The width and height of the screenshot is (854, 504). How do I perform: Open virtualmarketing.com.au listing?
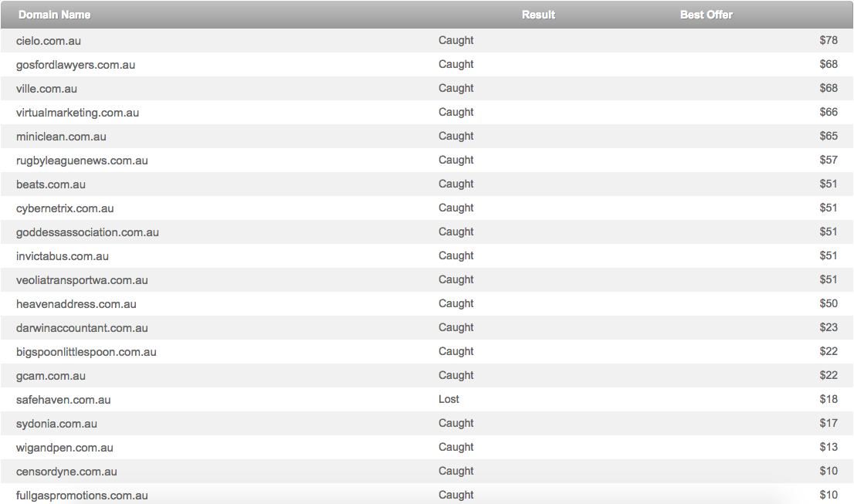coord(77,113)
